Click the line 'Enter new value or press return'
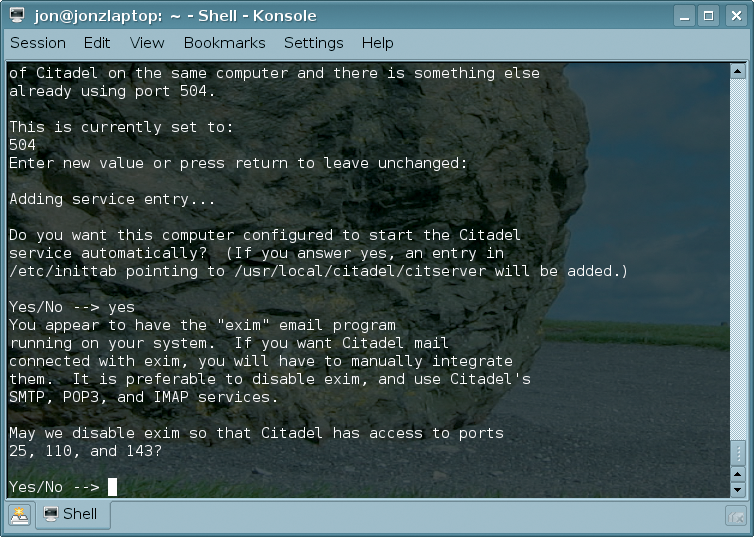The height and width of the screenshot is (537, 754). [238, 163]
